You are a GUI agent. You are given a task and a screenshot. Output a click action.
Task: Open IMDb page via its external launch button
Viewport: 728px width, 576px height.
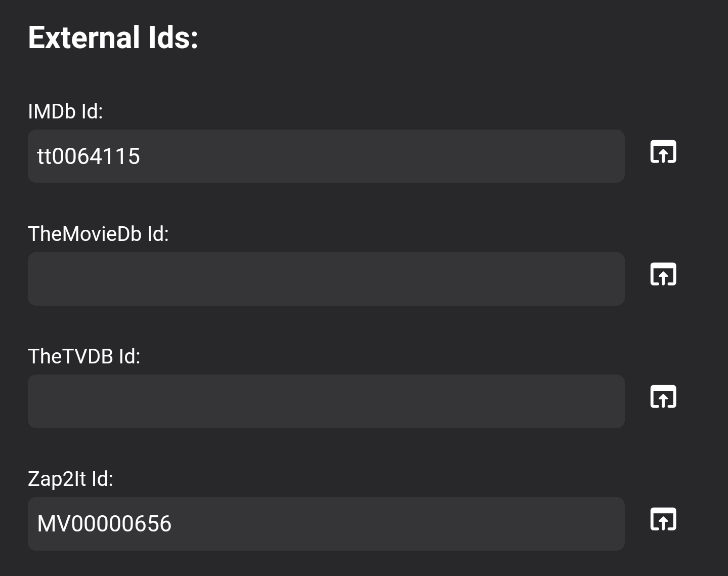click(x=663, y=151)
